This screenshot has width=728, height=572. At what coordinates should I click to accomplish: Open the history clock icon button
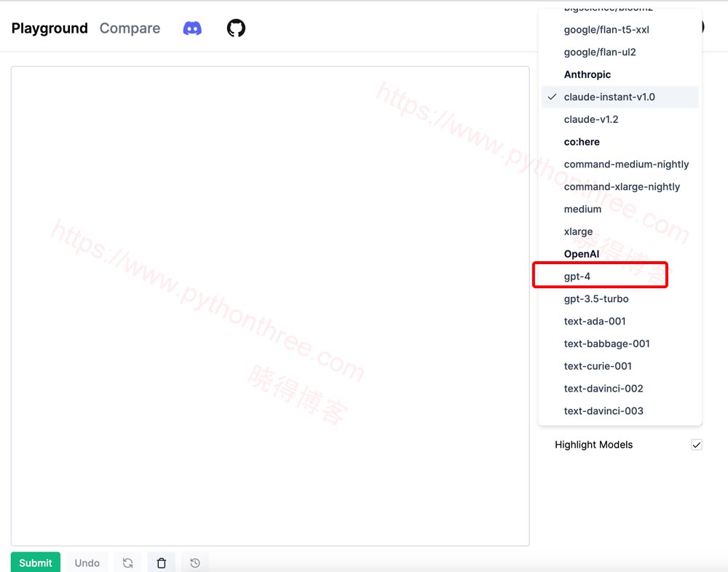coord(195,563)
